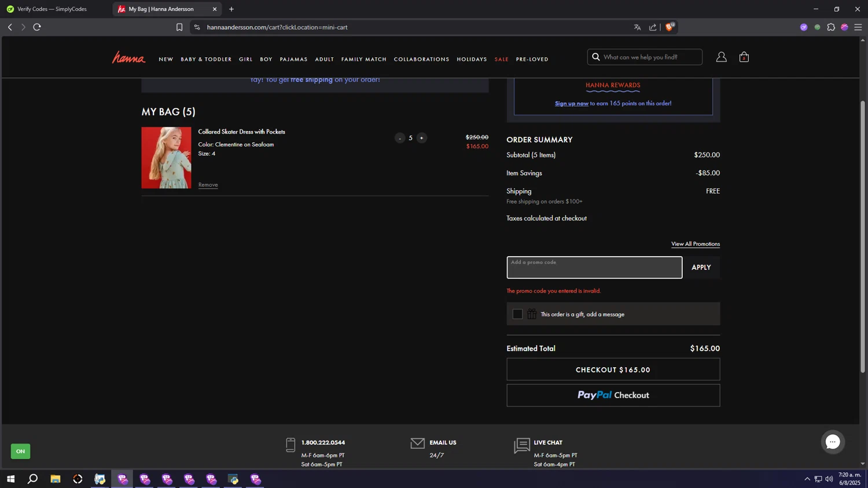Image resolution: width=868 pixels, height=488 pixels.
Task: Open the Boy menu
Action: click(x=266, y=60)
